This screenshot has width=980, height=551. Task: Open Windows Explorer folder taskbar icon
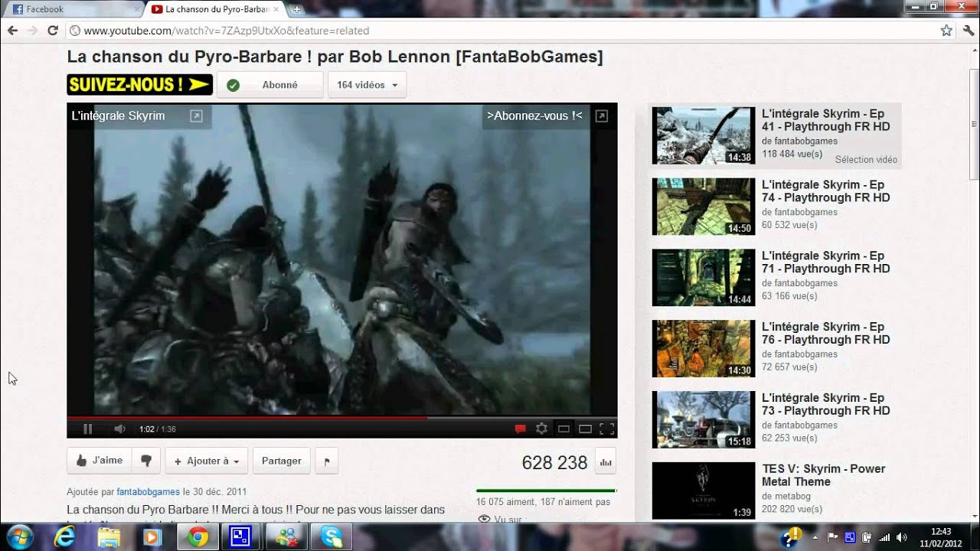click(109, 537)
